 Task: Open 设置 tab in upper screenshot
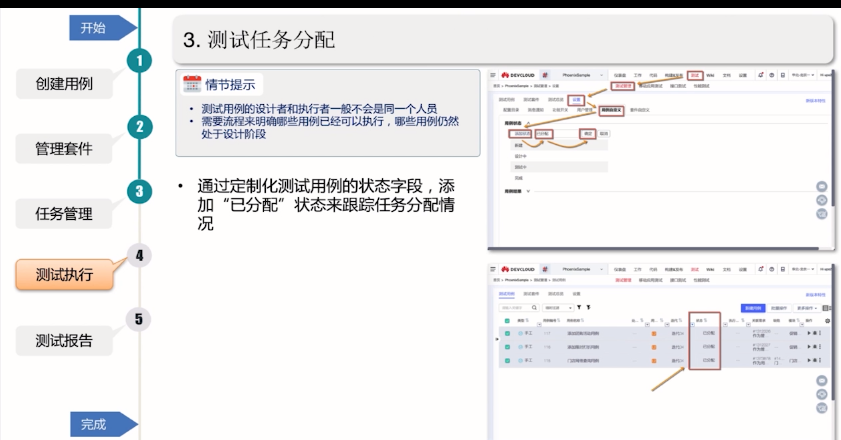(576, 100)
